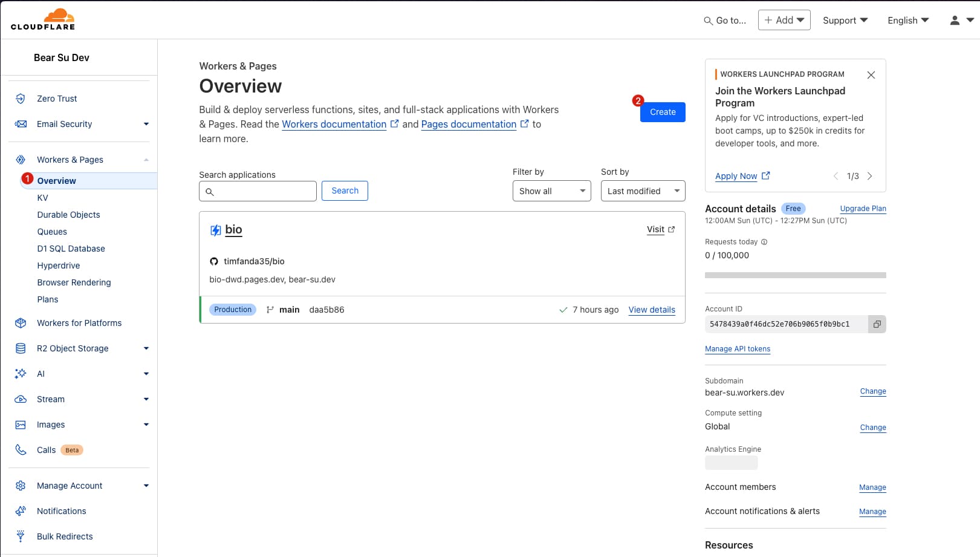Copy the Account ID with copy icon
Viewport: 980px width, 557px height.
[x=877, y=324]
